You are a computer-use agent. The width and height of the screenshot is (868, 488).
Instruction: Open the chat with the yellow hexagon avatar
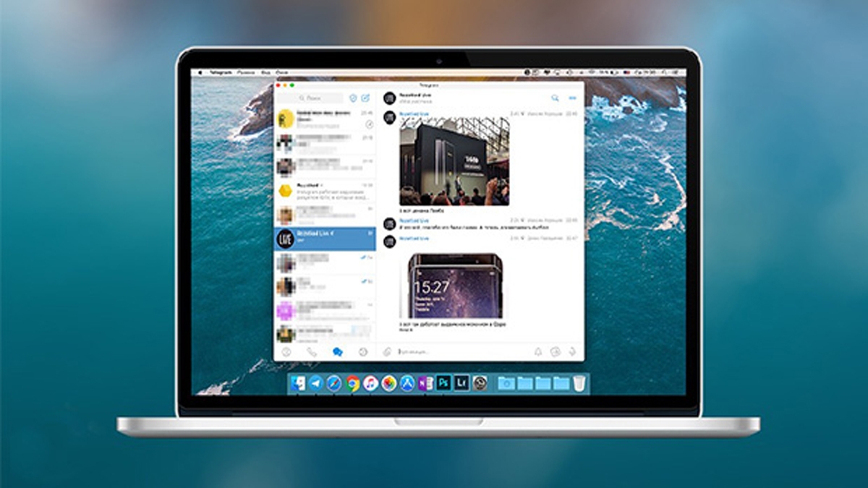point(325,191)
